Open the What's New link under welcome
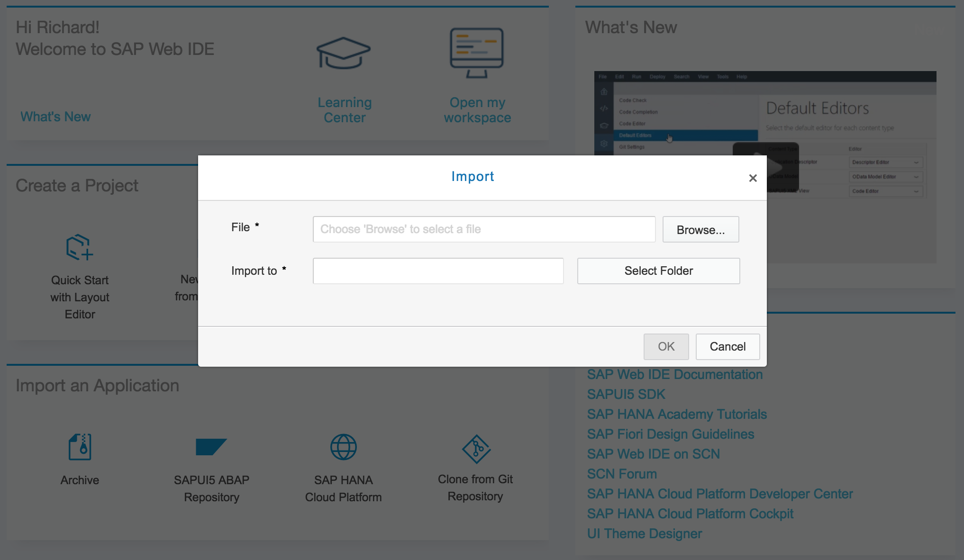This screenshot has width=964, height=560. coord(55,117)
